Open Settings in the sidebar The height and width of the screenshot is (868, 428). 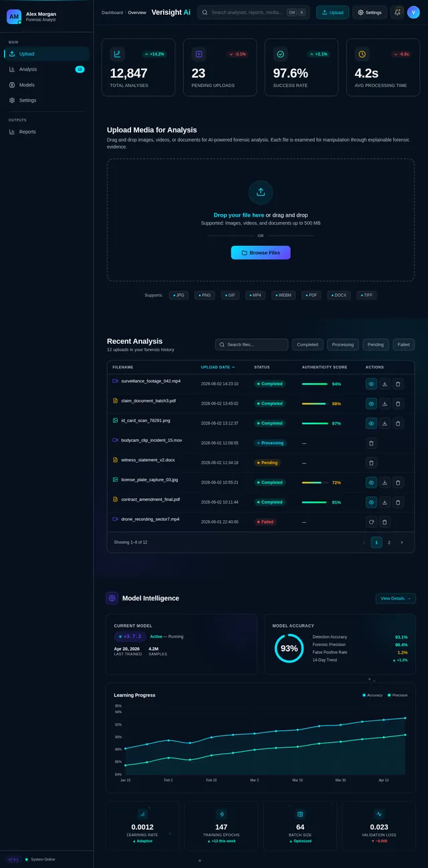[47, 100]
